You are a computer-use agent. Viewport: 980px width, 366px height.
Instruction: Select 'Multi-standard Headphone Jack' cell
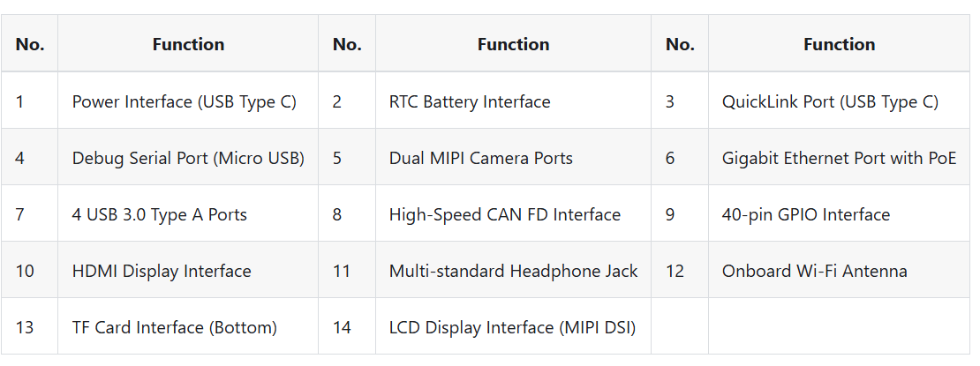pos(513,271)
